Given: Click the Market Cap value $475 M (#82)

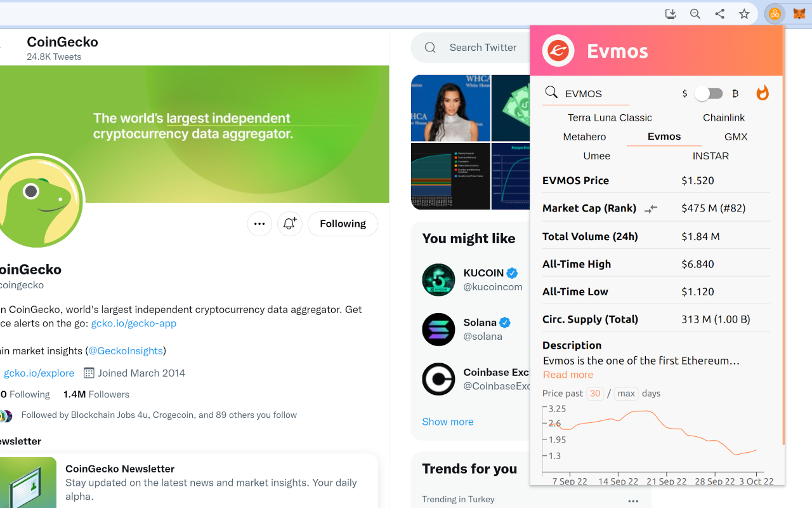Looking at the screenshot, I should point(714,208).
